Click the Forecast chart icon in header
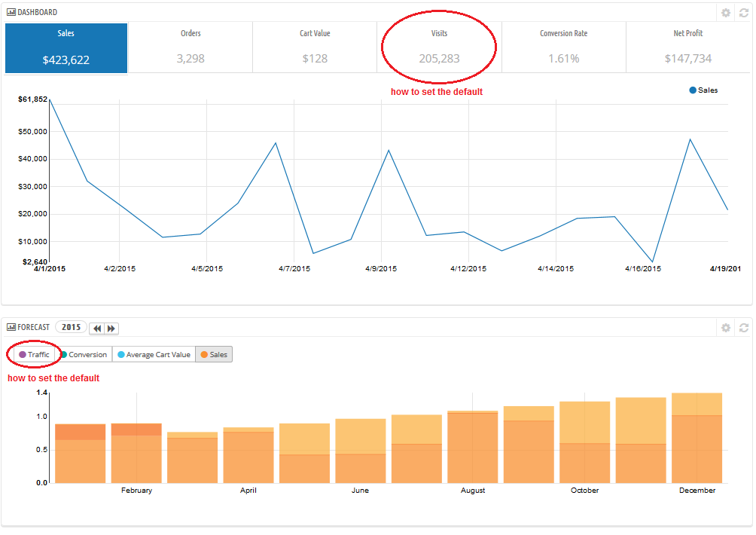Screen dimensions: 756x535 coord(11,328)
